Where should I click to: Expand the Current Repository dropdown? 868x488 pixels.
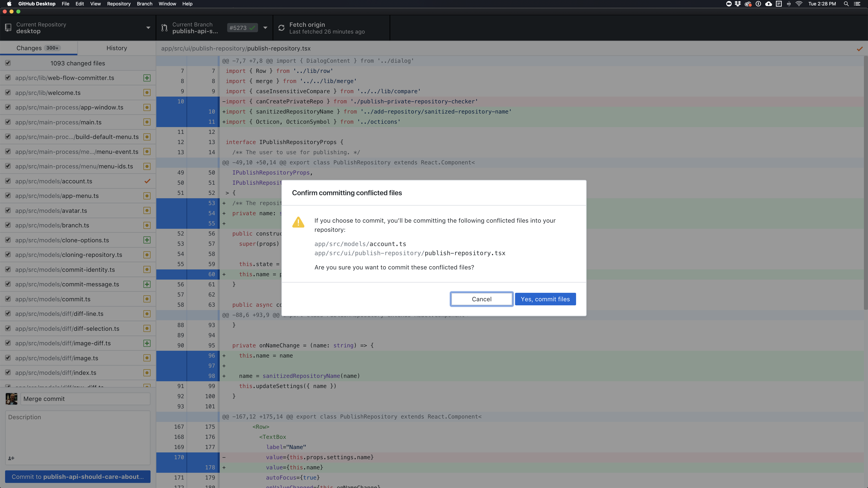[148, 28]
